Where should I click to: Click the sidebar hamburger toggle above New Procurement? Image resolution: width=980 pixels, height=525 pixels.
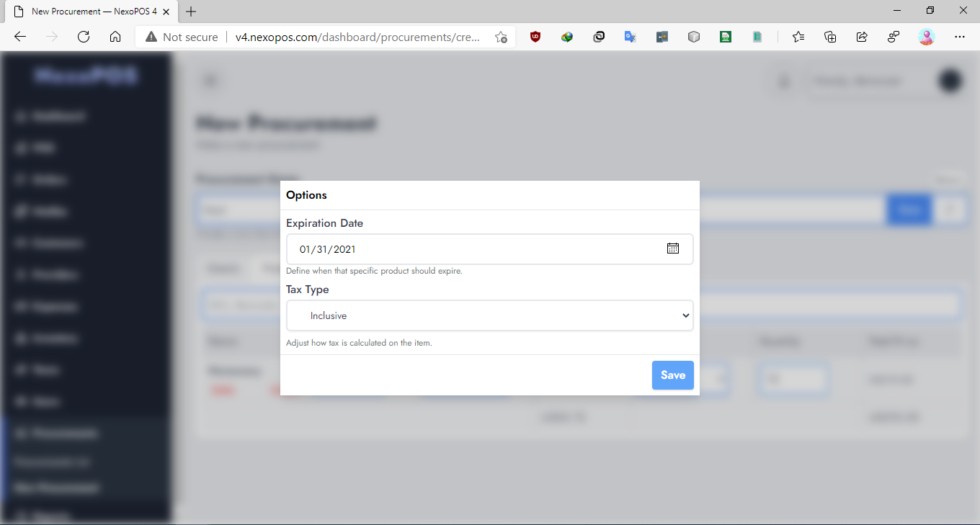[210, 81]
